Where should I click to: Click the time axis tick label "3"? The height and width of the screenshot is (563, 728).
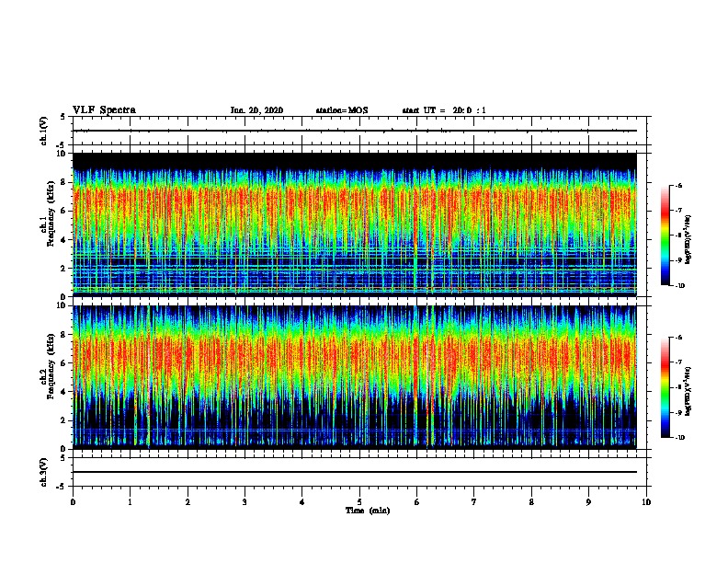pos(245,502)
